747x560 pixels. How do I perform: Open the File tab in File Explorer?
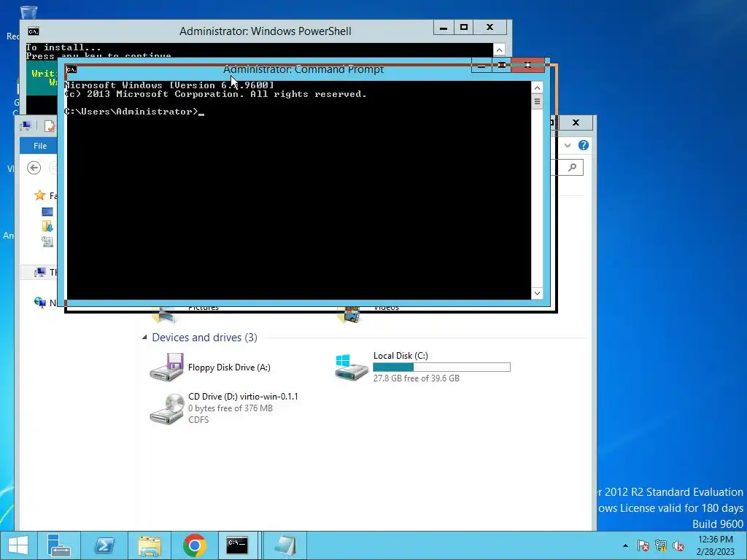[40, 146]
